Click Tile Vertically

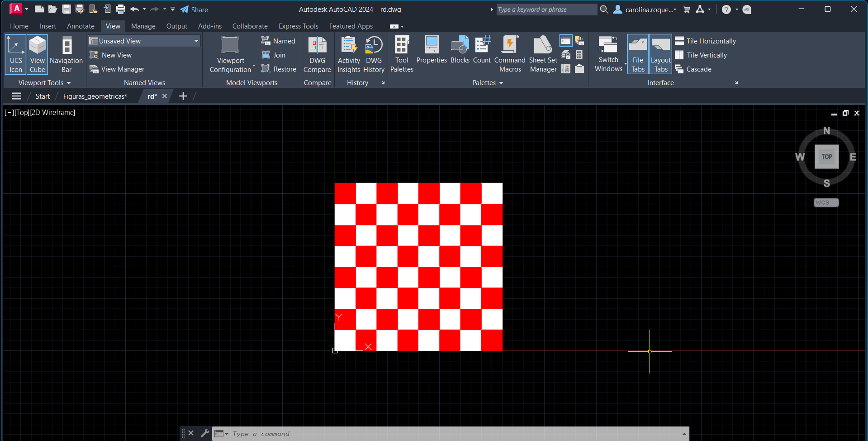point(707,55)
